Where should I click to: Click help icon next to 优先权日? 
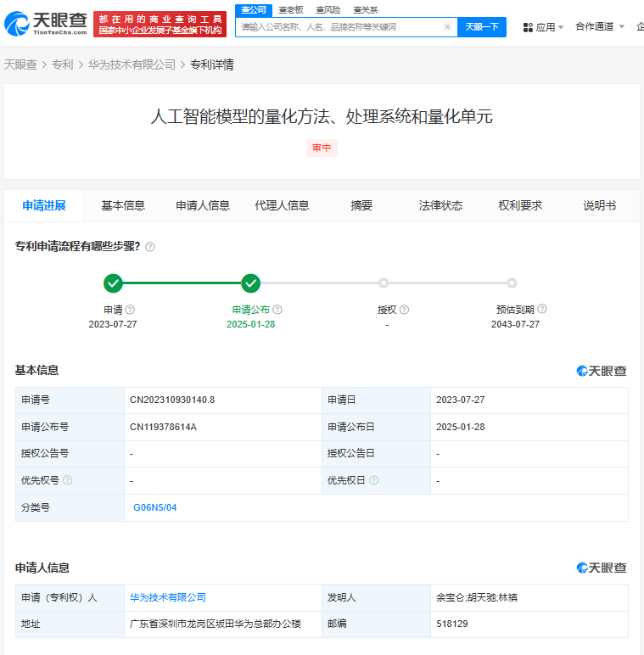pyautogui.click(x=373, y=480)
